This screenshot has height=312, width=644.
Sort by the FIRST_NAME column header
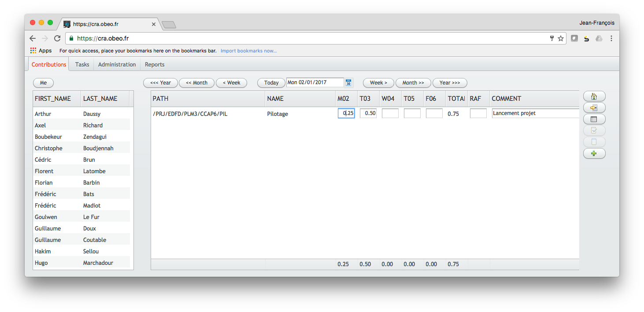tap(57, 99)
